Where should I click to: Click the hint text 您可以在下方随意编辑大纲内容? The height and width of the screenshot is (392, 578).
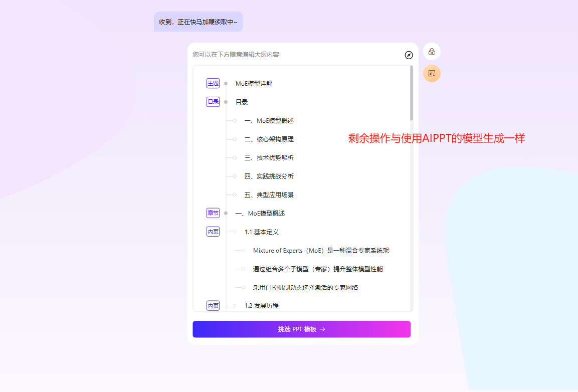[x=236, y=55]
